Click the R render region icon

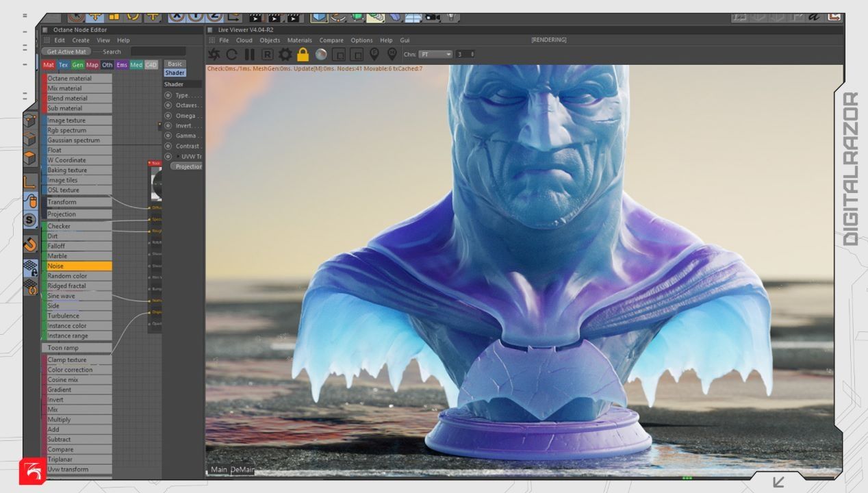tap(267, 54)
